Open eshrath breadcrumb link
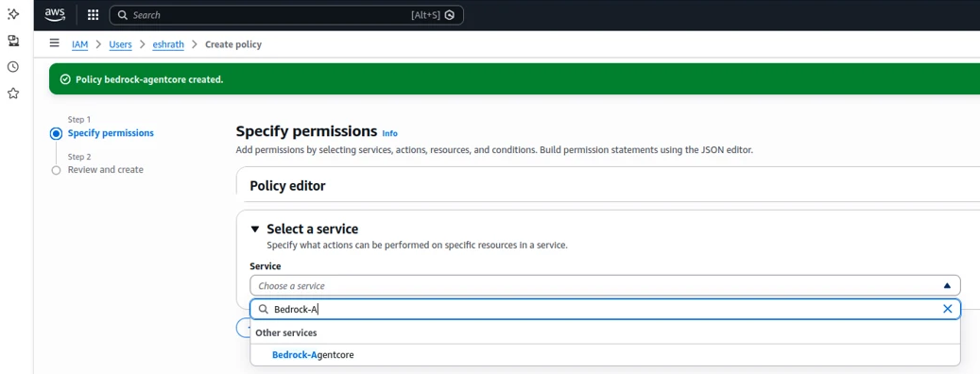Screen dimensions: 980x374 tap(169, 44)
